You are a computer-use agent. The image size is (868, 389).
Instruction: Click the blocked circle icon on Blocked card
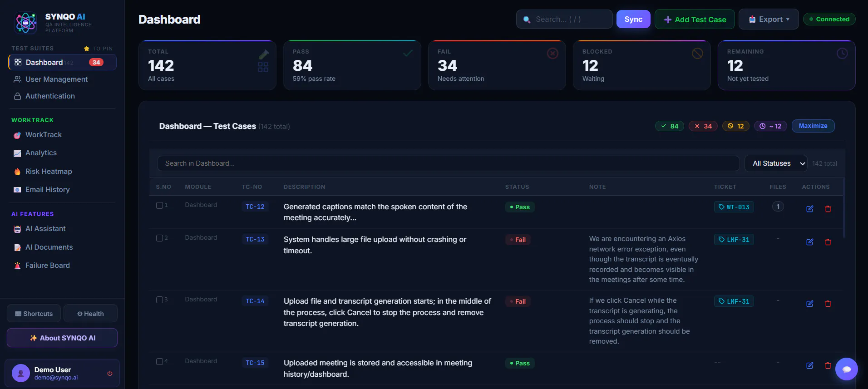697,53
